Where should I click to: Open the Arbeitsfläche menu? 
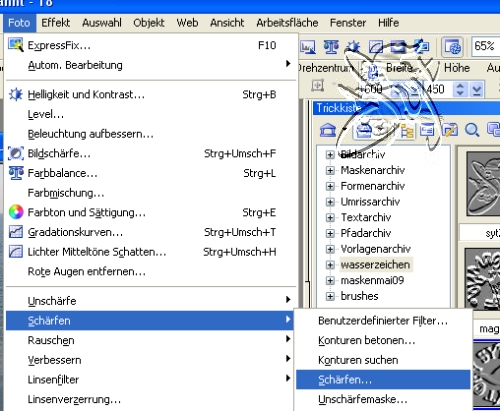point(287,23)
